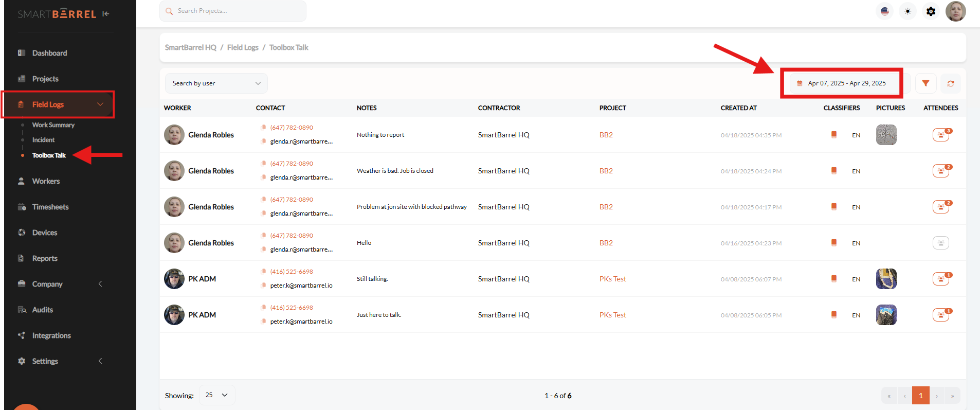This screenshot has width=980, height=410.
Task: Click the empty attendees icon in Hello row
Action: pos(941,243)
